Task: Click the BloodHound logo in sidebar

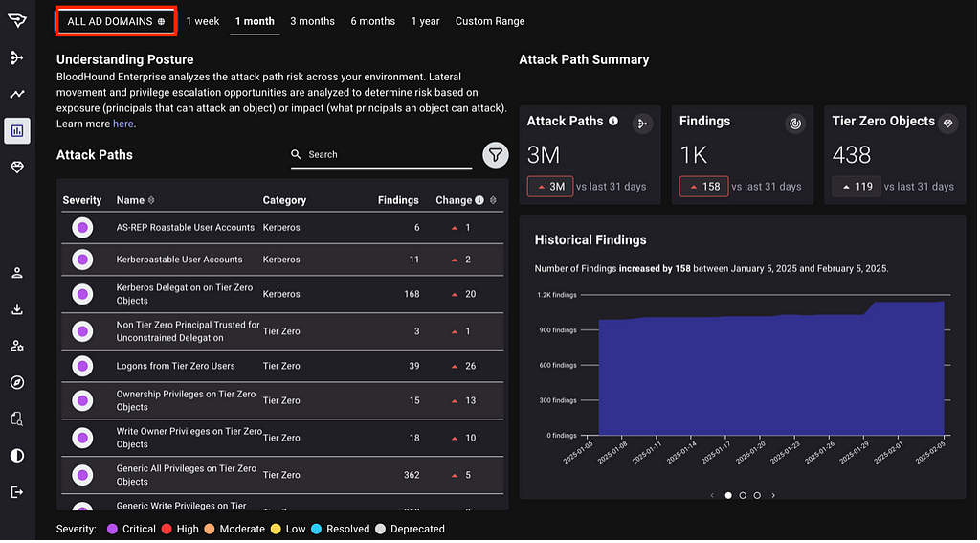Action: tap(17, 21)
